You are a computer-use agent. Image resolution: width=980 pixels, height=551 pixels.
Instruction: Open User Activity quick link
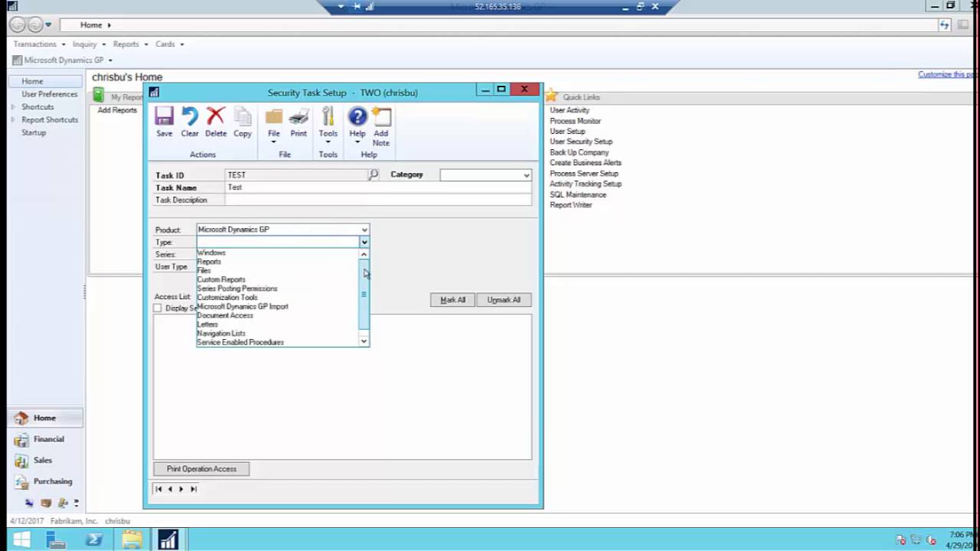click(570, 110)
